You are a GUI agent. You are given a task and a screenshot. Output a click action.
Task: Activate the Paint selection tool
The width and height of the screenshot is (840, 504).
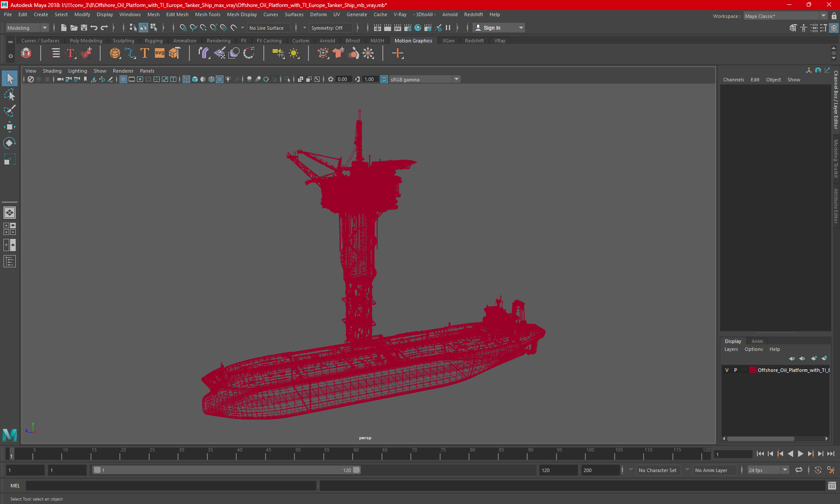(x=10, y=111)
